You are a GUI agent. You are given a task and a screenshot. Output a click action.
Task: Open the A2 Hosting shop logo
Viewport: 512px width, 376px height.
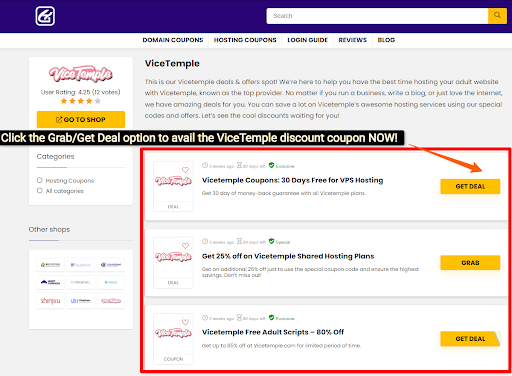(50, 265)
